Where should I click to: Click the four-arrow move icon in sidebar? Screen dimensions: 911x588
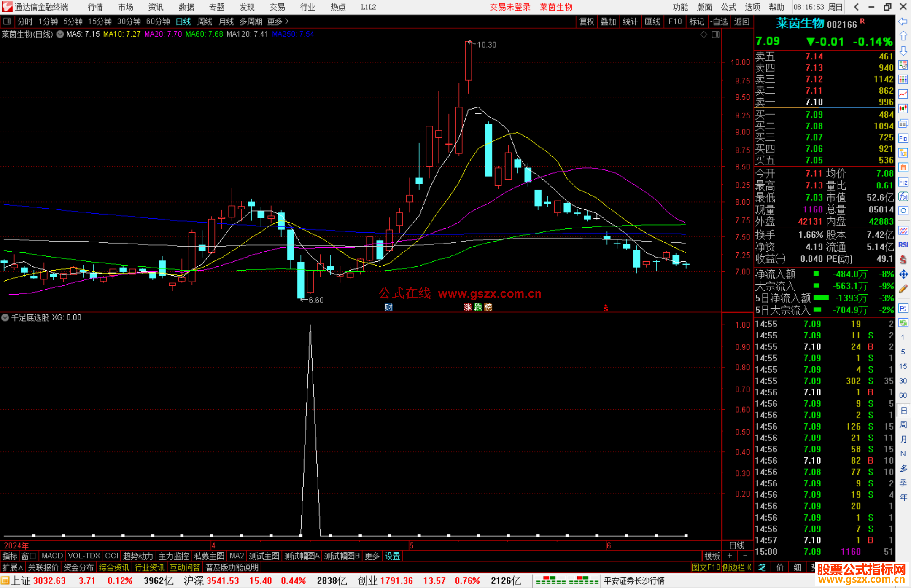903,274
